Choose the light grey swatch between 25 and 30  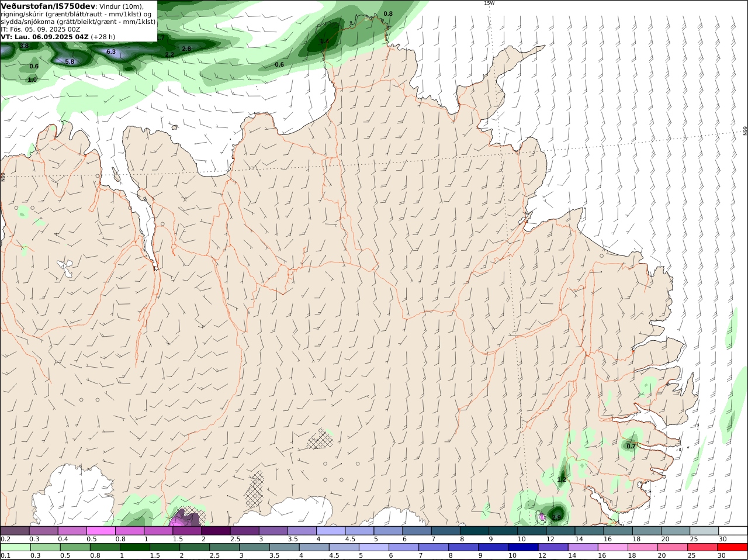(x=704, y=530)
